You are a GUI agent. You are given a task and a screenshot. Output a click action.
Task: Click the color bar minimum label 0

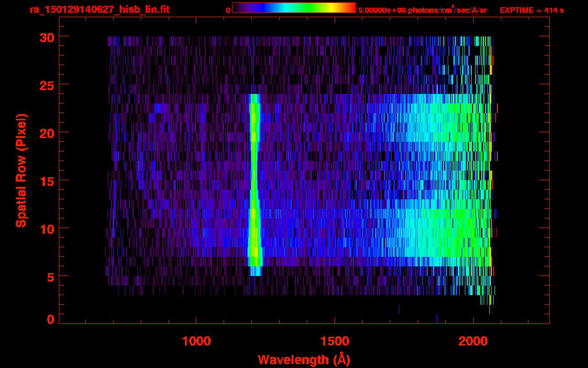[228, 10]
